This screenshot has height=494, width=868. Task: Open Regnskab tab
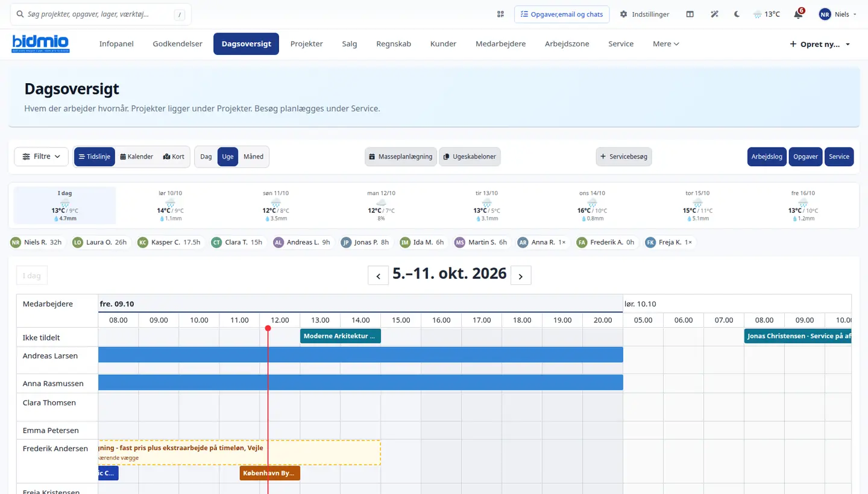point(394,44)
